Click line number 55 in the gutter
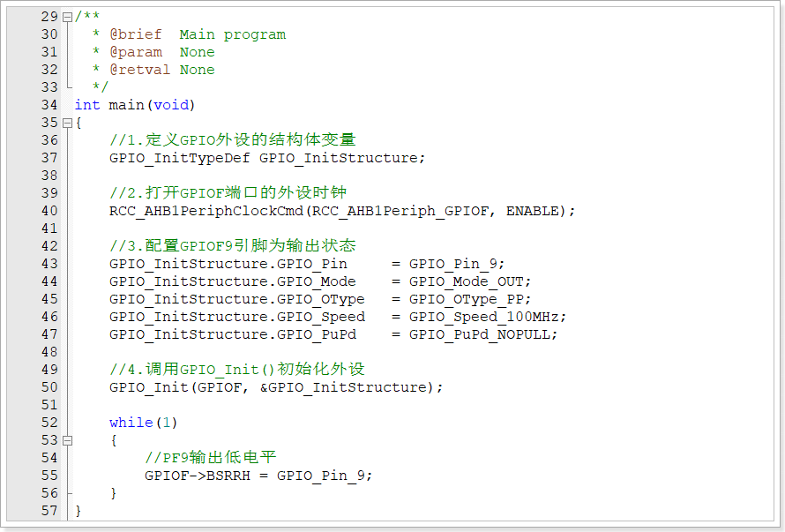The image size is (785, 532). pos(49,476)
